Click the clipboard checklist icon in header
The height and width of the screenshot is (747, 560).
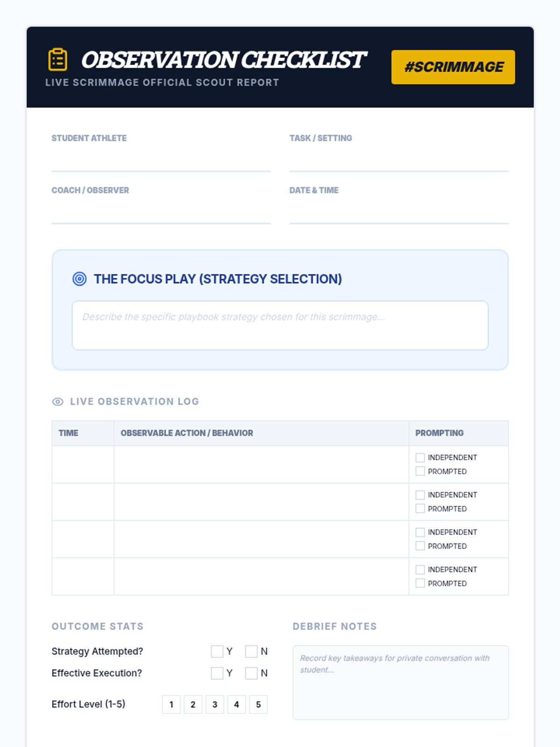click(58, 60)
